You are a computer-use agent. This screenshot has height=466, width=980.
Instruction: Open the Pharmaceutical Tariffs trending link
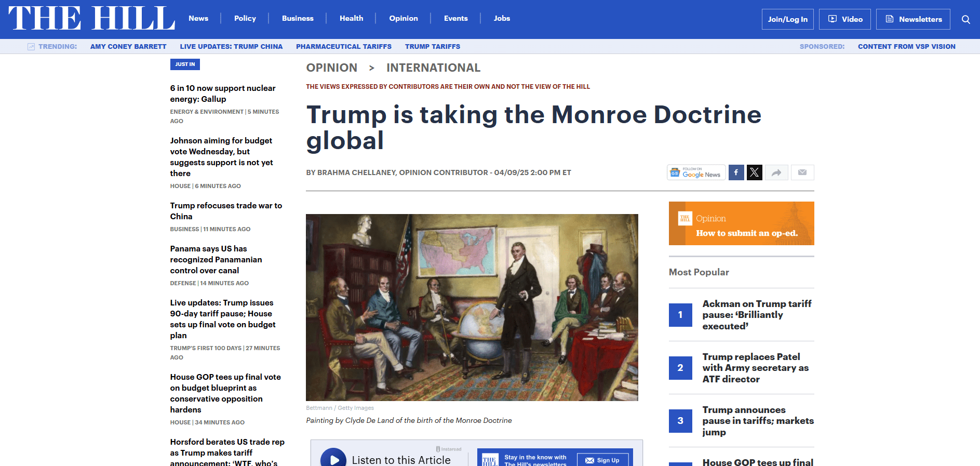(x=343, y=46)
